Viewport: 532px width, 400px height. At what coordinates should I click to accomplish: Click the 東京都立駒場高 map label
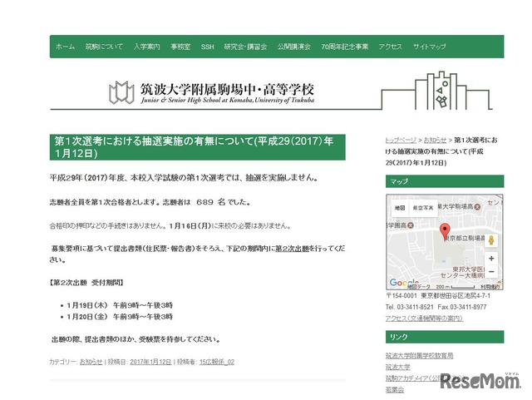tap(465, 238)
